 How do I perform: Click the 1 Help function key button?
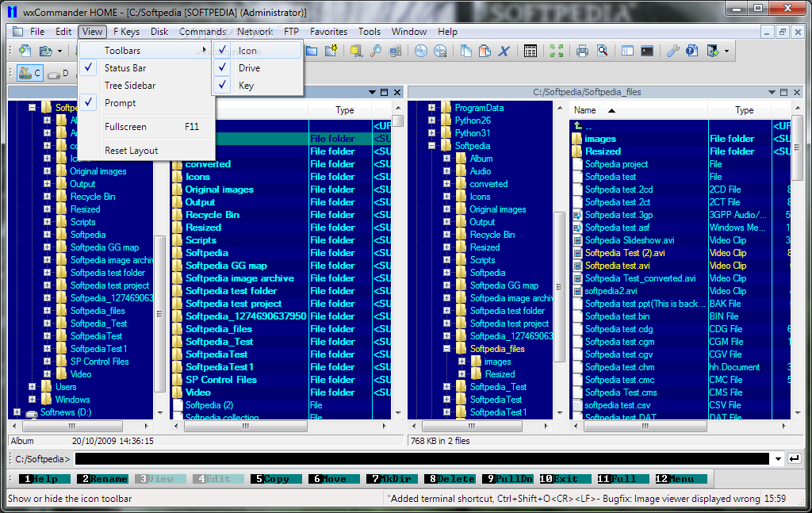pyautogui.click(x=44, y=479)
